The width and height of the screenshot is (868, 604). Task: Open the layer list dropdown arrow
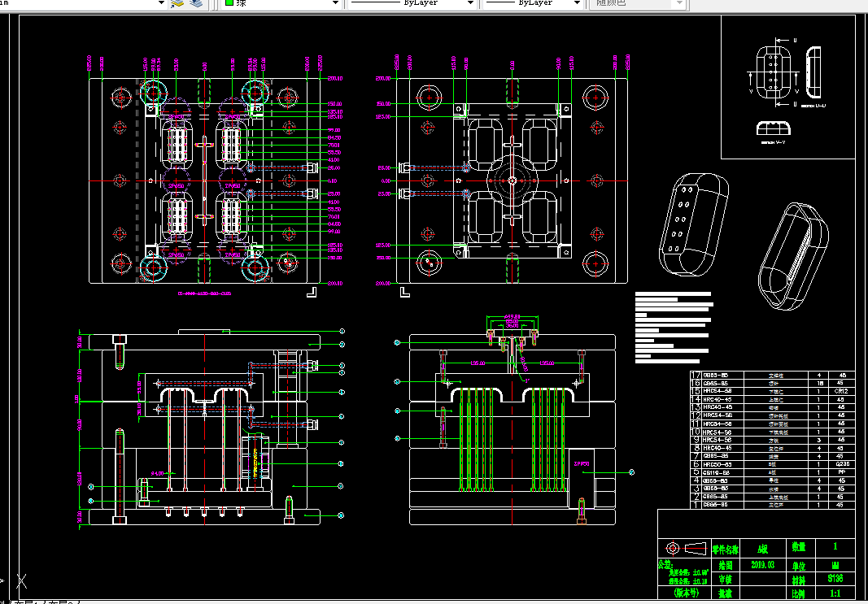(x=161, y=2)
